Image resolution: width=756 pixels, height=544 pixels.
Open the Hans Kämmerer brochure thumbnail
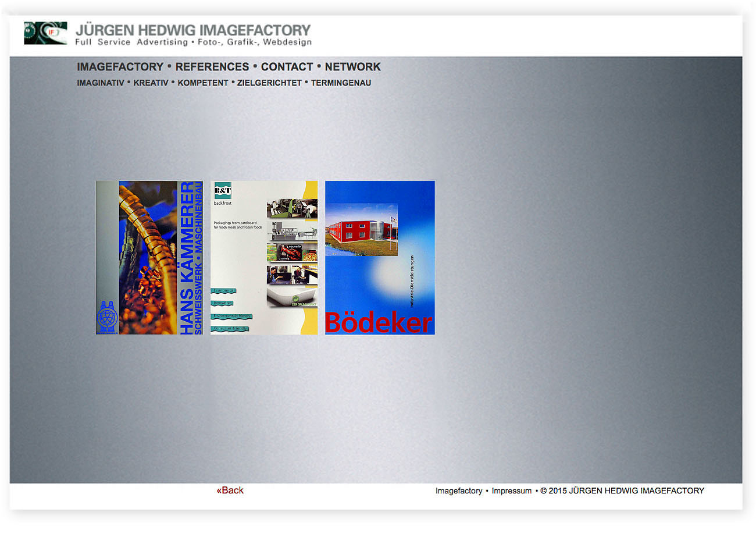tap(149, 257)
